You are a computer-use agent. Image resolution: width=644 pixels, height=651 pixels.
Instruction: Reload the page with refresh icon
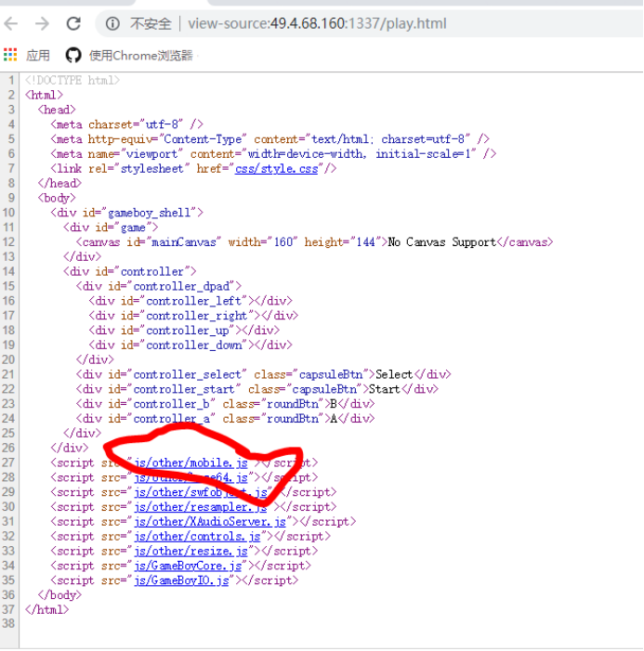pyautogui.click(x=73, y=23)
